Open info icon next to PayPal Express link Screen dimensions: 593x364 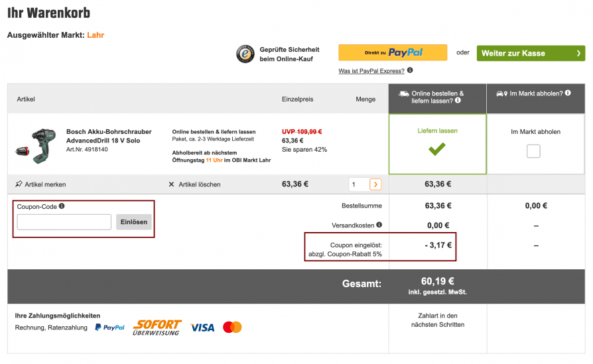410,70
